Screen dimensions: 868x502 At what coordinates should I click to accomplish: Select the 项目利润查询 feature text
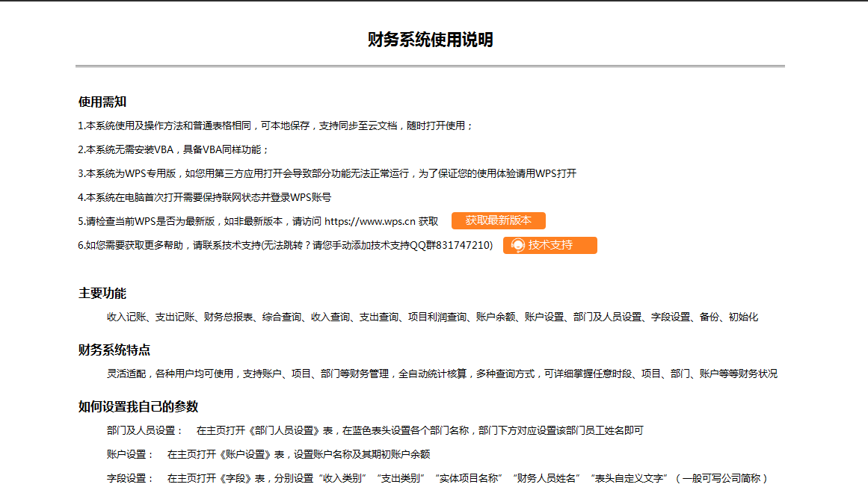pyautogui.click(x=439, y=317)
